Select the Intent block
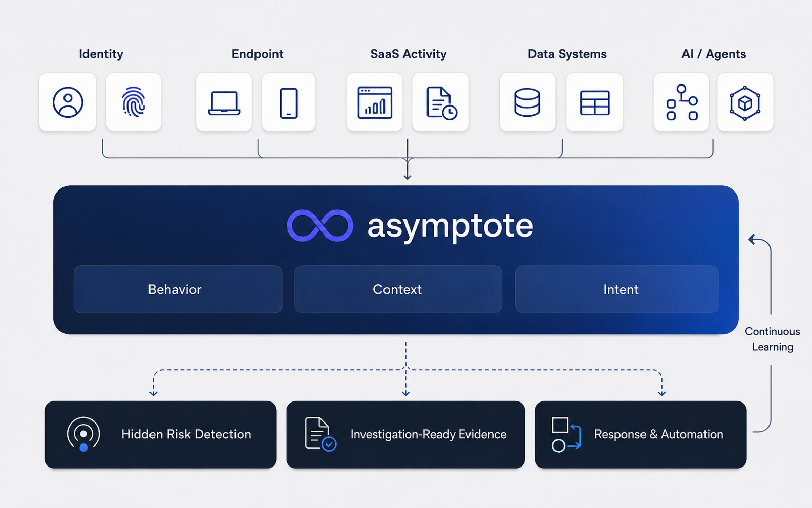Image resolution: width=812 pixels, height=508 pixels. (x=617, y=289)
